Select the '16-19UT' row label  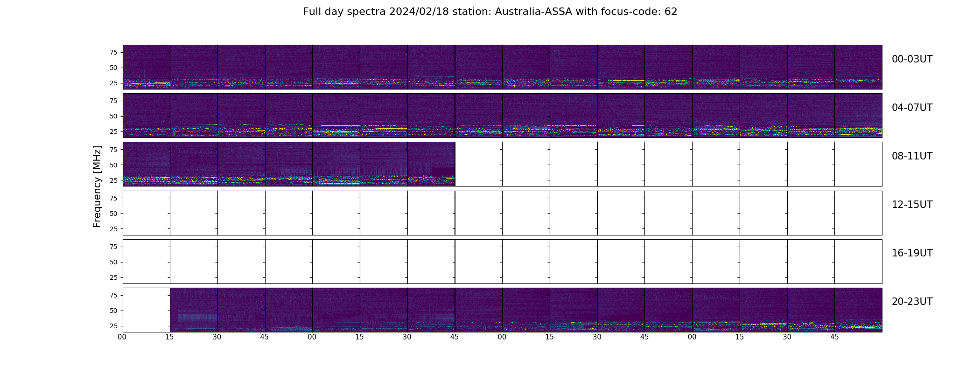[x=912, y=253]
